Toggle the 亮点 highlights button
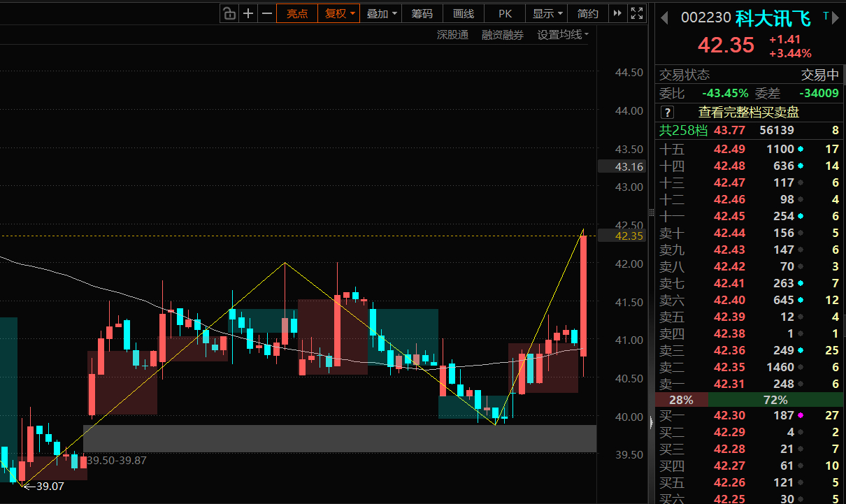This screenshot has height=504, width=846. 297,13
